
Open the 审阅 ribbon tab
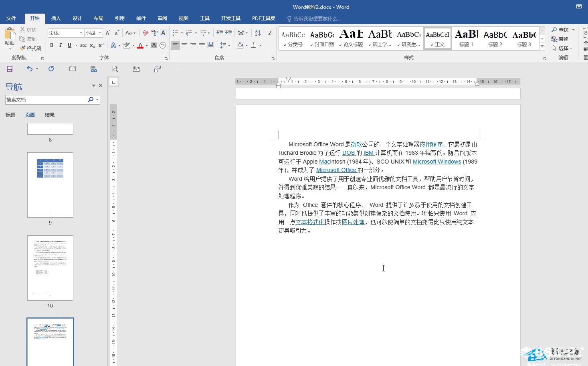point(162,18)
